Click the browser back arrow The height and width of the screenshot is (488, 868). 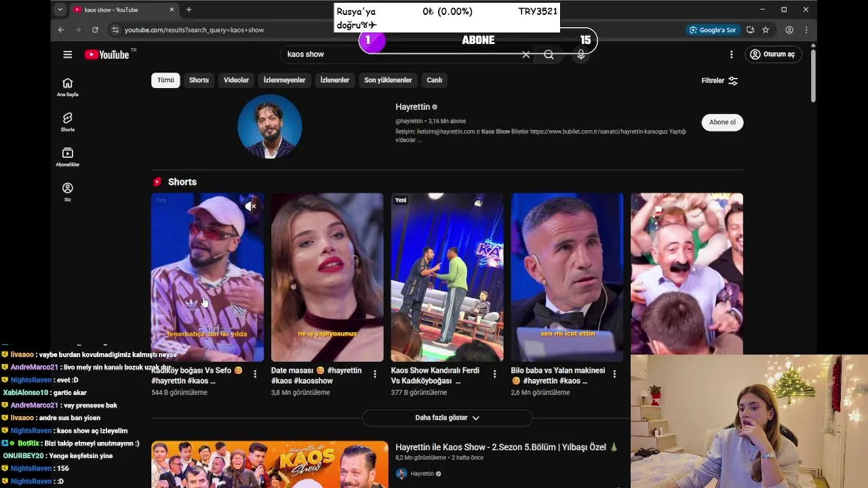point(61,30)
